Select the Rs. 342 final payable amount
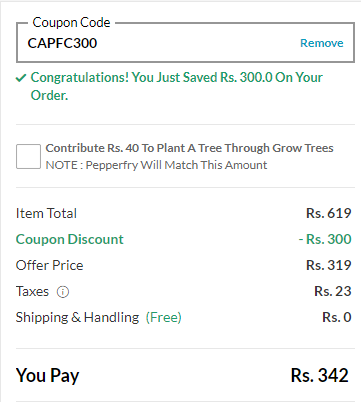The image size is (361, 402). 320,375
